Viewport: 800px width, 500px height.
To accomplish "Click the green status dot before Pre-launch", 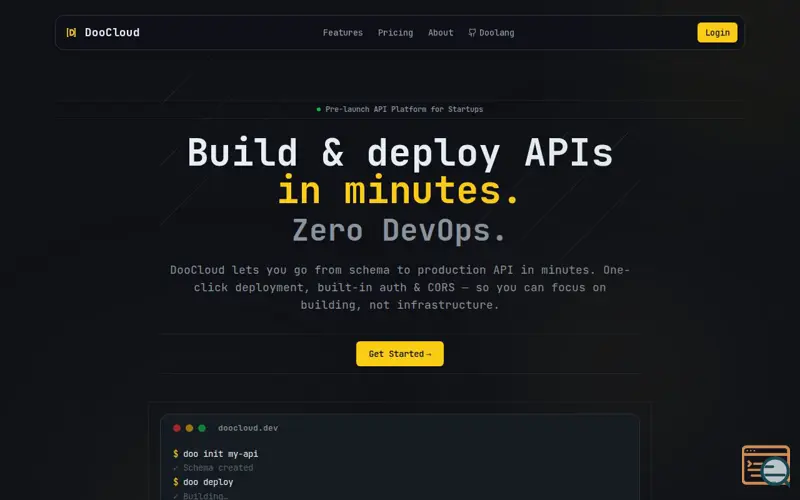I will [x=319, y=109].
